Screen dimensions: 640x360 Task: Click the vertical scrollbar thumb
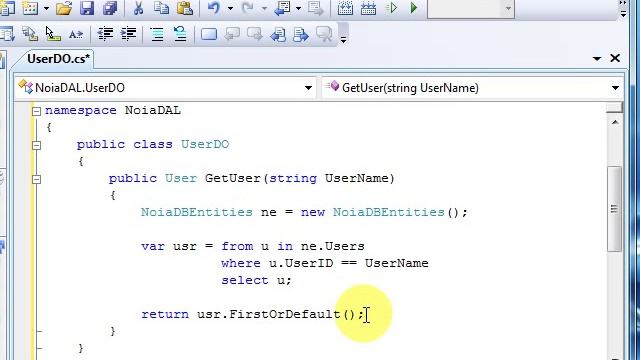(614, 209)
